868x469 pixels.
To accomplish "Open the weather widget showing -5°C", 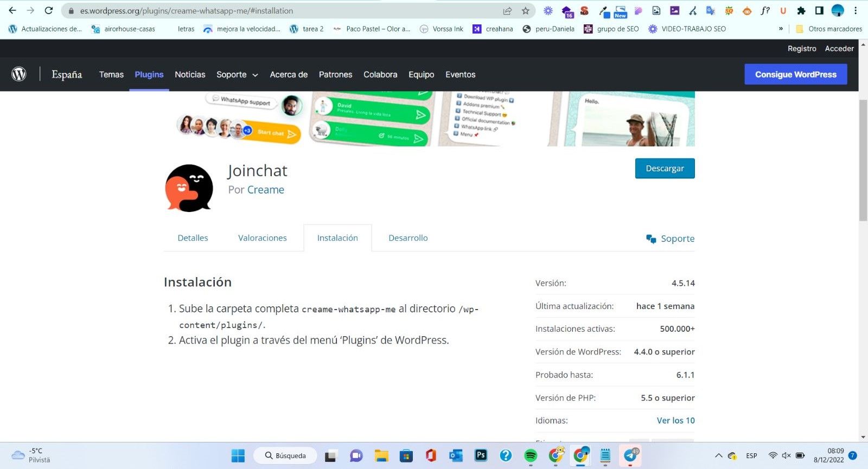I will point(31,455).
